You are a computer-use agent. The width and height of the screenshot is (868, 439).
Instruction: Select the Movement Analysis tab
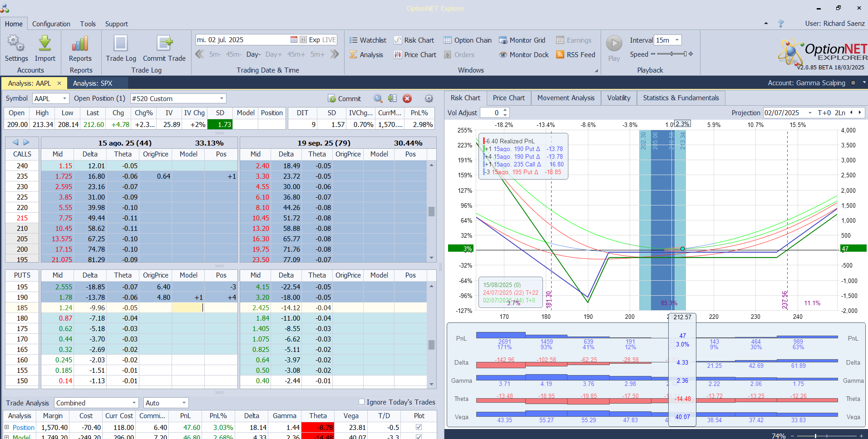566,98
